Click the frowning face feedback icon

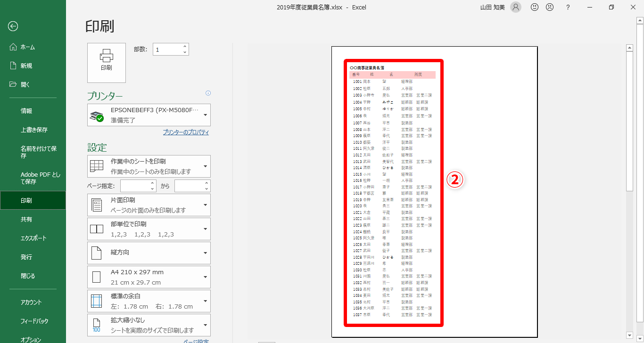point(550,7)
